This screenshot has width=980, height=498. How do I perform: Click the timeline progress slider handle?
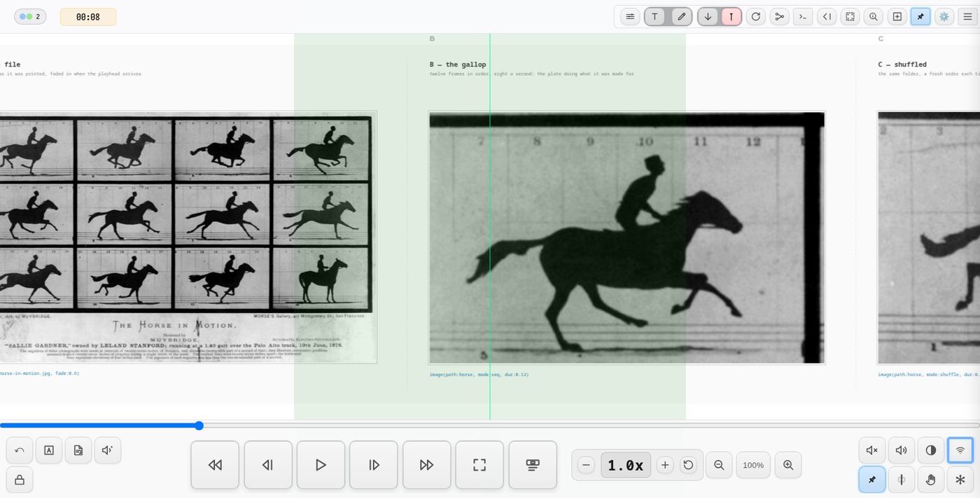coord(199,426)
